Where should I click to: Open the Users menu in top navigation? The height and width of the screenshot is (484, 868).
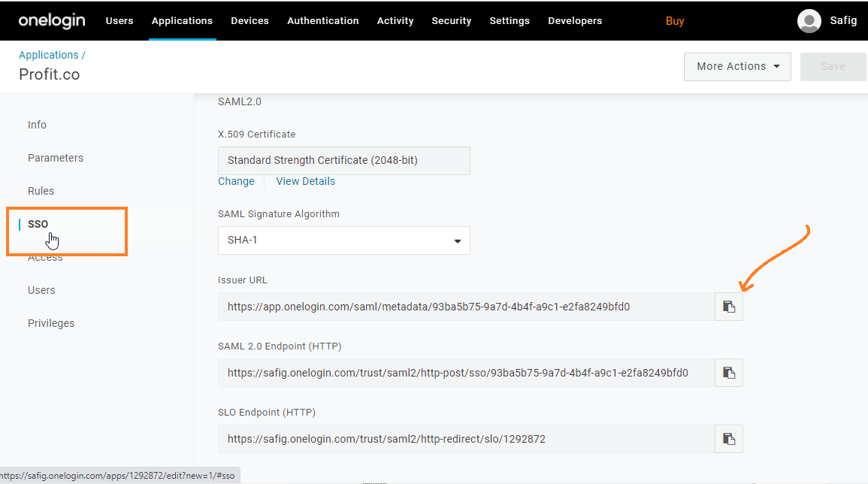point(119,21)
